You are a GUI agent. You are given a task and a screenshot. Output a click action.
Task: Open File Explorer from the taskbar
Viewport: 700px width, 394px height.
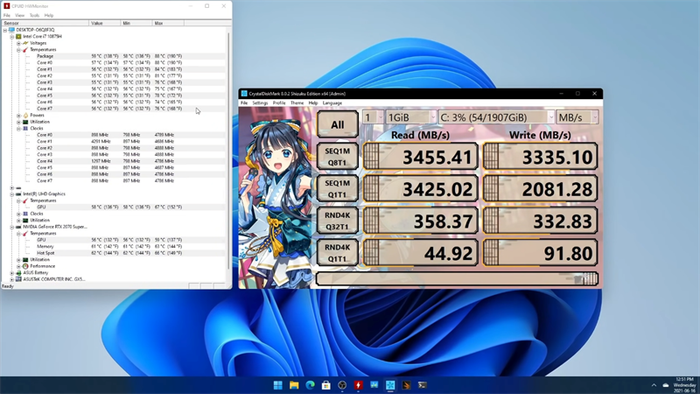(x=294, y=385)
